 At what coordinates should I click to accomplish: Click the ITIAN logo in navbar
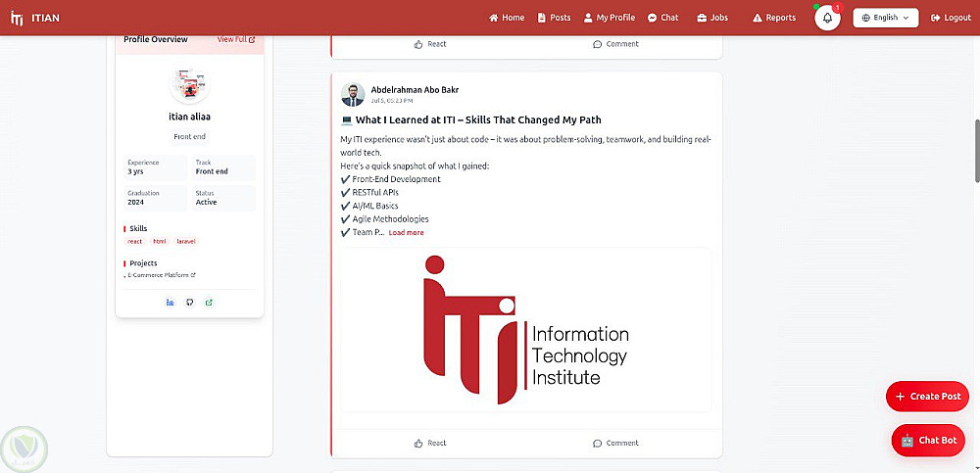pos(35,18)
